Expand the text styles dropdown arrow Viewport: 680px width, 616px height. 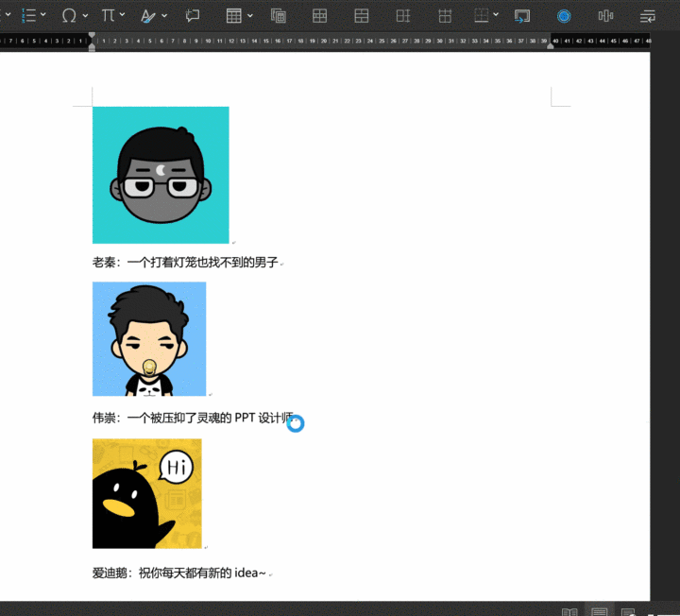(164, 16)
